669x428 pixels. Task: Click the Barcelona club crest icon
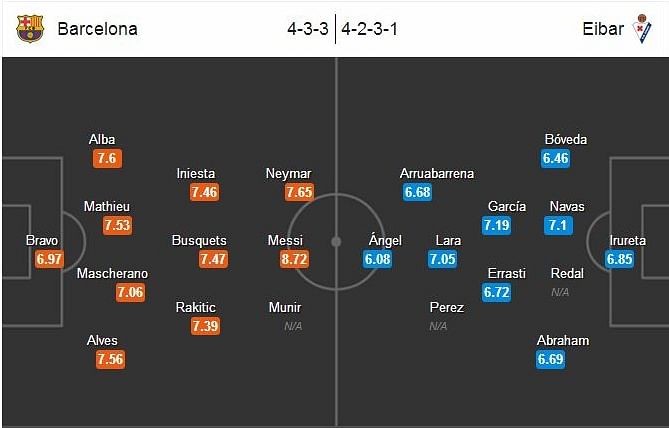click(30, 29)
